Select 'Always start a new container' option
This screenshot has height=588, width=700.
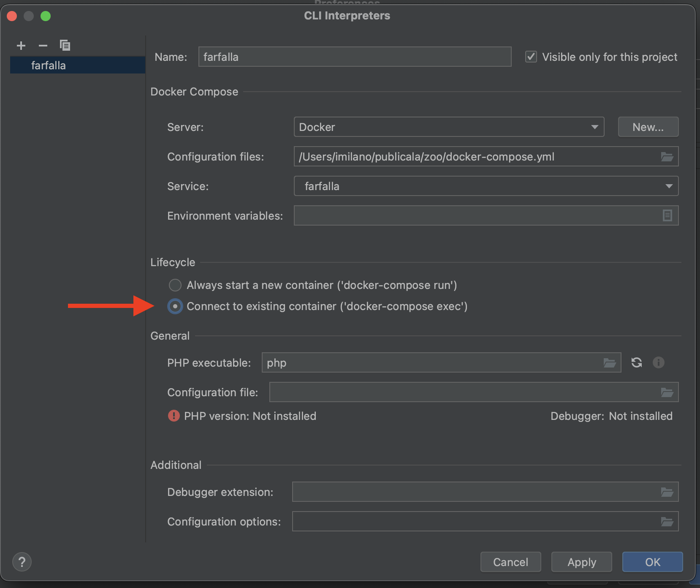(x=175, y=285)
